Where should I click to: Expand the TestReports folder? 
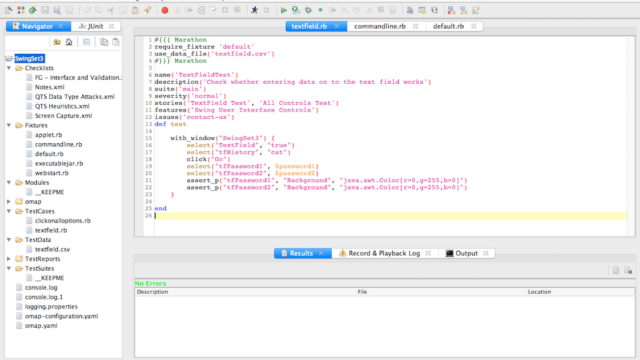[9, 259]
